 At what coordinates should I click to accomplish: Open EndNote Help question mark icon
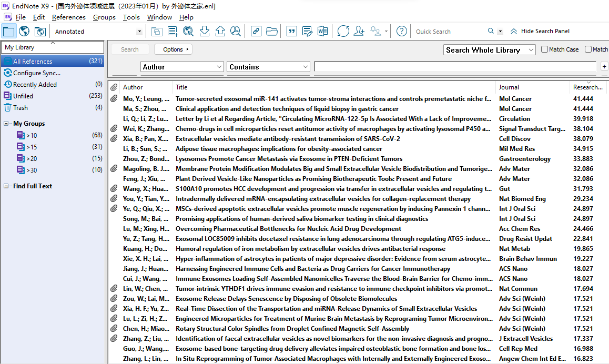pos(402,31)
